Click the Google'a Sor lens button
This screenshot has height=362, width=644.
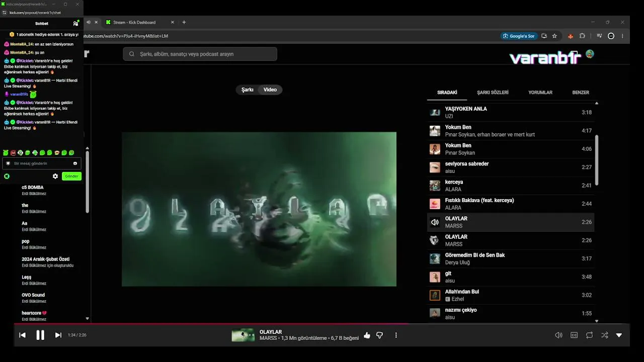coord(519,36)
